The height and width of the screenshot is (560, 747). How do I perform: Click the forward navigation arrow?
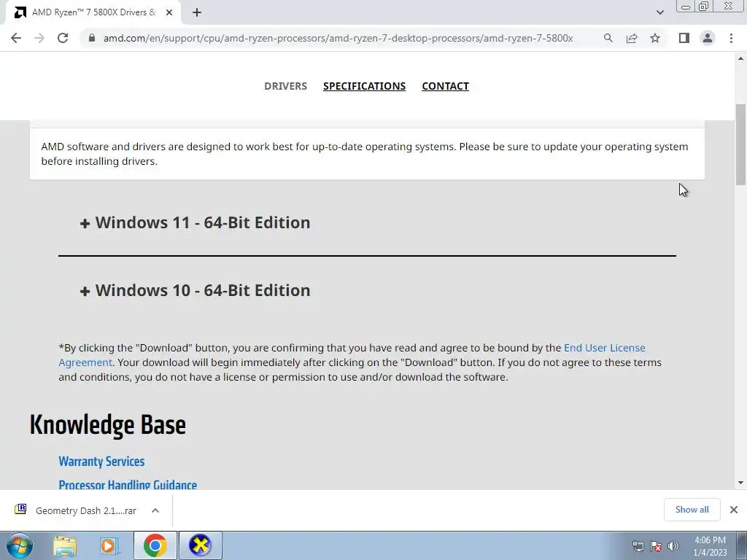tap(39, 38)
